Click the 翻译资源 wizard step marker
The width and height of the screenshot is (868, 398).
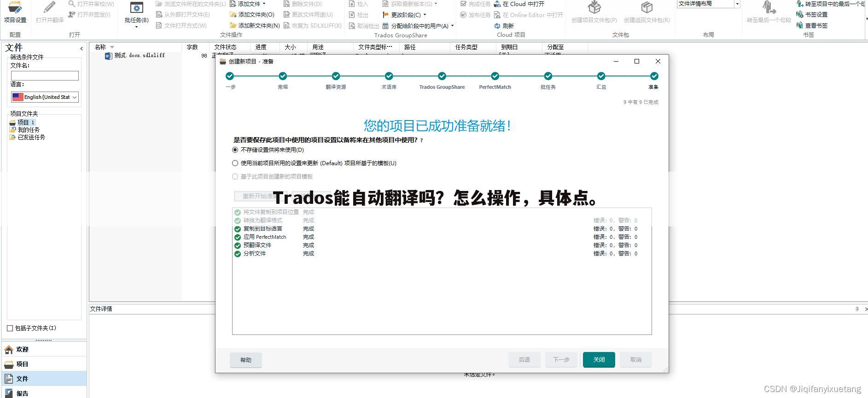(x=336, y=76)
